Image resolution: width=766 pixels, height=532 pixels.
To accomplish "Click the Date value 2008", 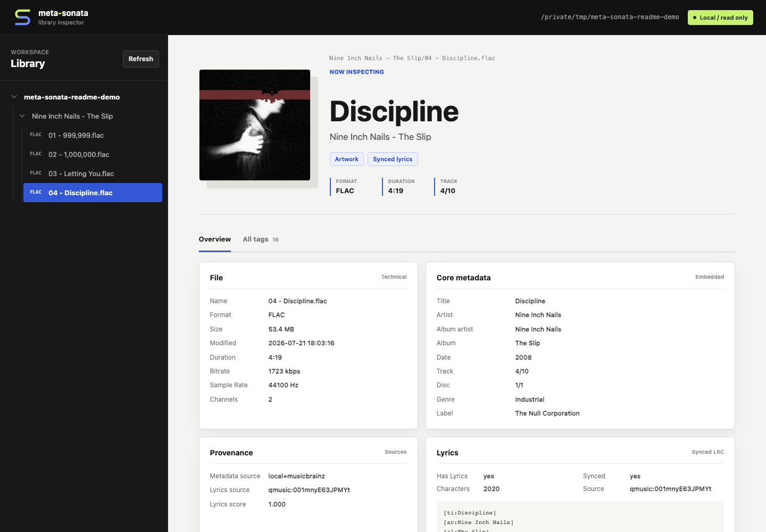I will [523, 358].
